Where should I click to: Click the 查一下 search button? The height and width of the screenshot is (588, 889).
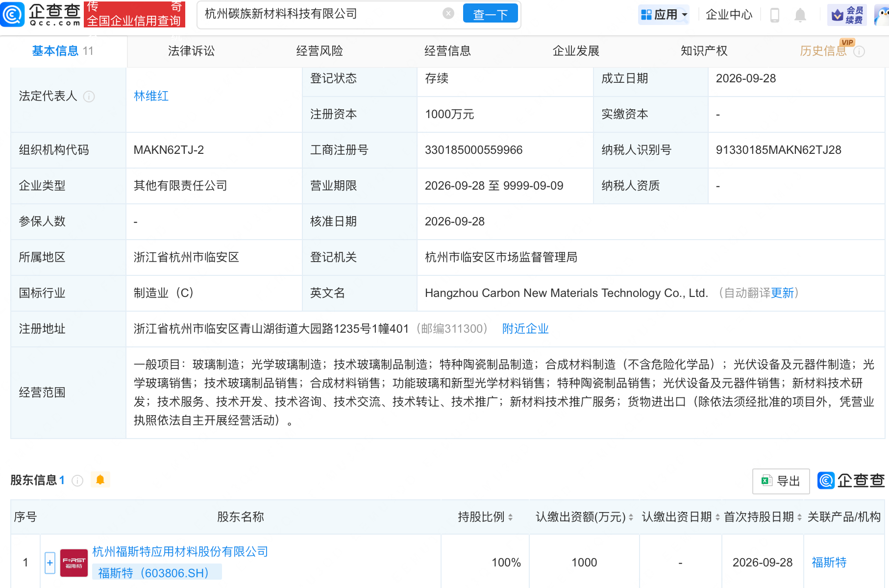[x=490, y=14]
